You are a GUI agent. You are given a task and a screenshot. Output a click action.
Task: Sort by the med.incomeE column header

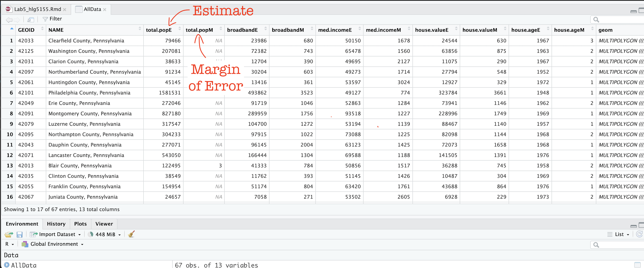tap(335, 30)
